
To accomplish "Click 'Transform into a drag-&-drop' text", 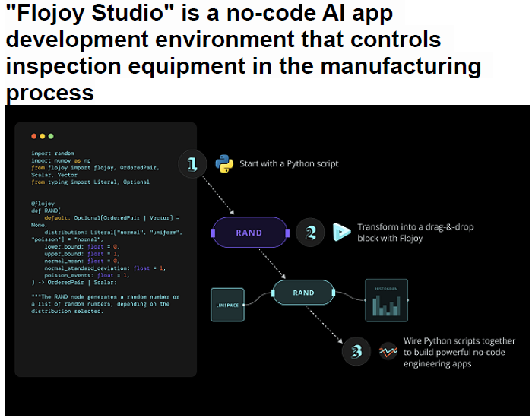I will click(415, 227).
